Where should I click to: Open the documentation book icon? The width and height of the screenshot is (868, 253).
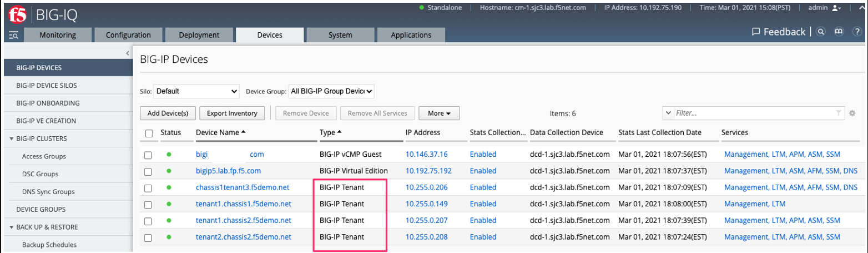click(x=839, y=32)
